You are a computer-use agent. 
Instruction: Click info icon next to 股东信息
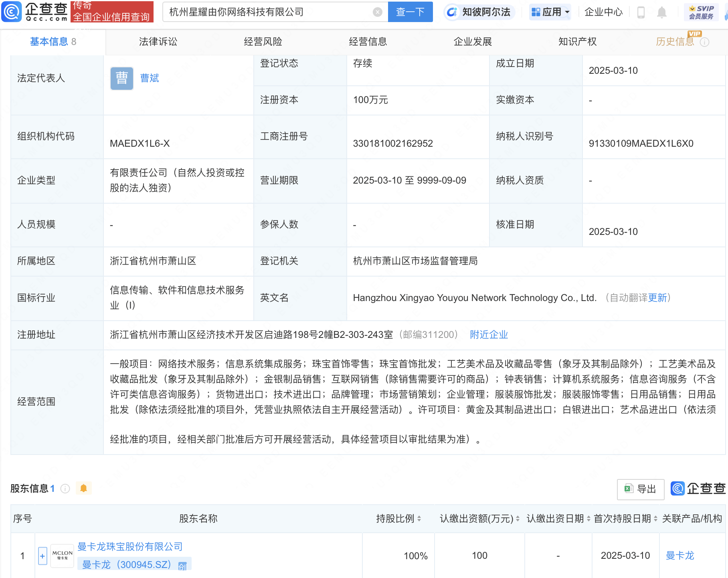click(65, 489)
